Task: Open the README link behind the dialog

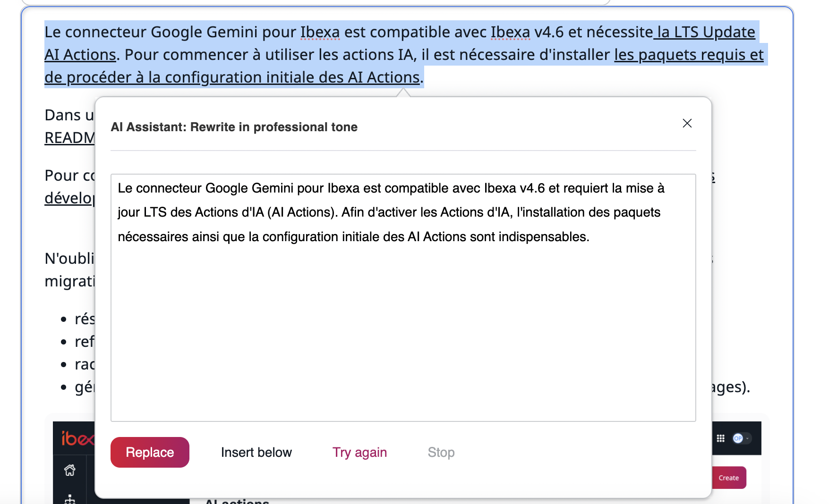Action: 69,138
